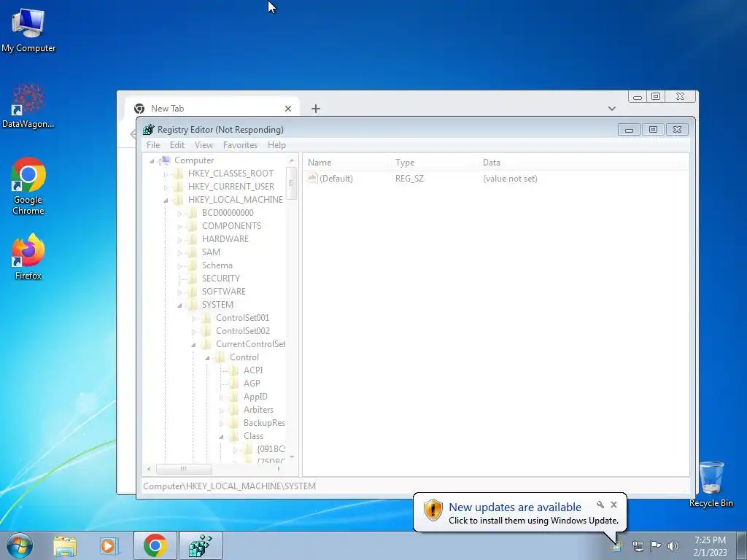
Task: Open the Edit menu in Registry Editor
Action: (x=177, y=145)
